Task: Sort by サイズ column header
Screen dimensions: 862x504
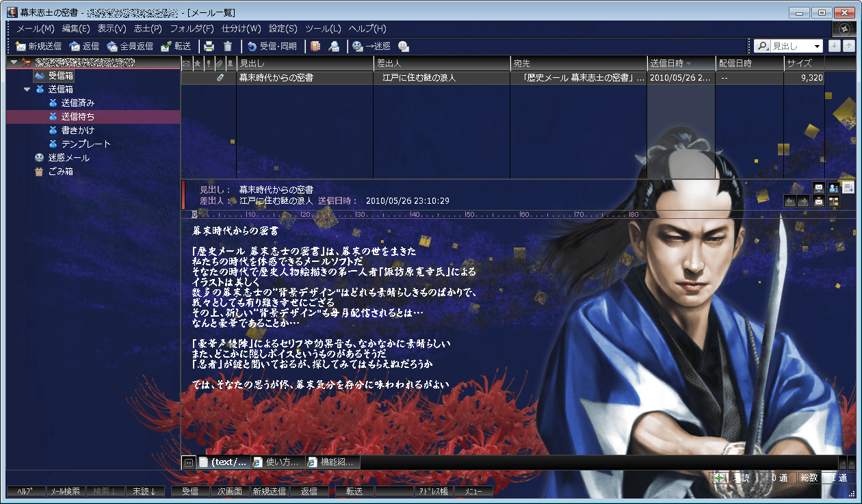Action: 804,63
